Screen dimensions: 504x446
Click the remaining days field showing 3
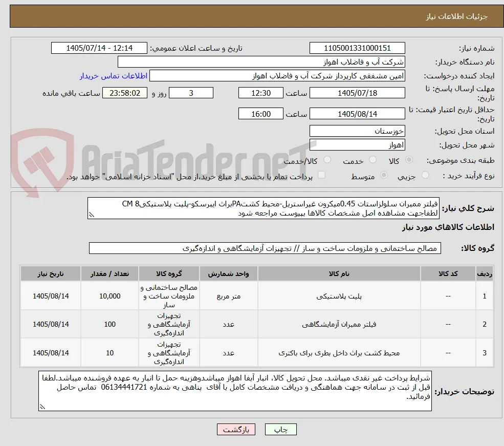[x=191, y=93]
